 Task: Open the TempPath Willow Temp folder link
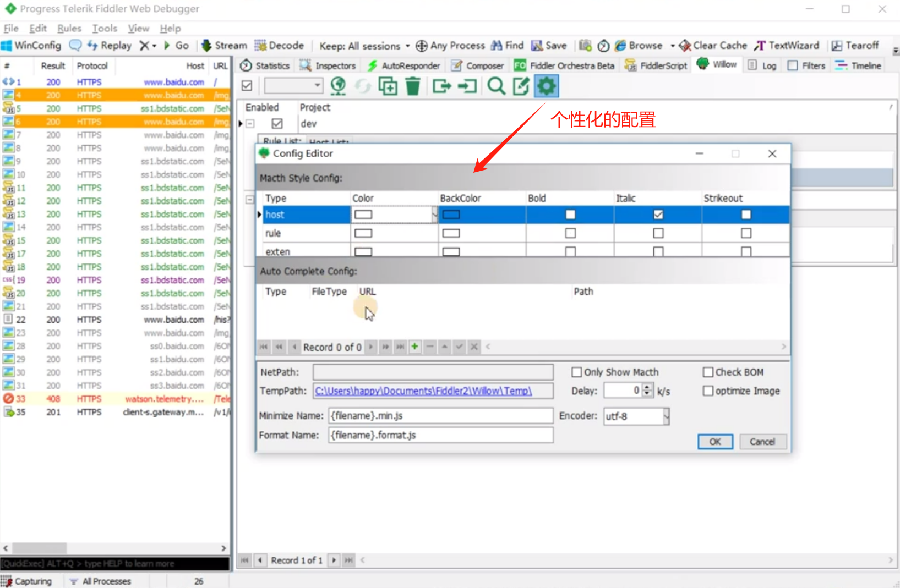coord(423,391)
